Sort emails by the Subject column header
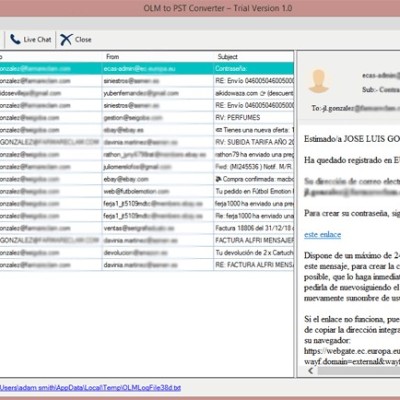Image resolution: width=400 pixels, height=400 pixels. coord(227,57)
